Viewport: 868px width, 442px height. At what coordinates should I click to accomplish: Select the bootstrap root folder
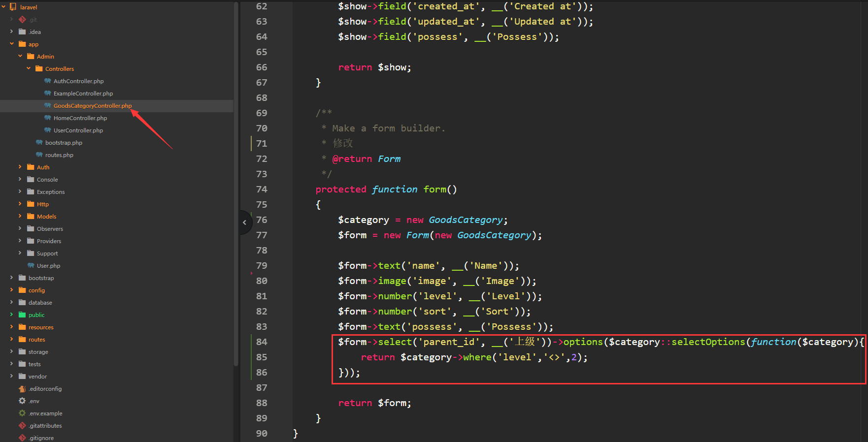coord(41,278)
